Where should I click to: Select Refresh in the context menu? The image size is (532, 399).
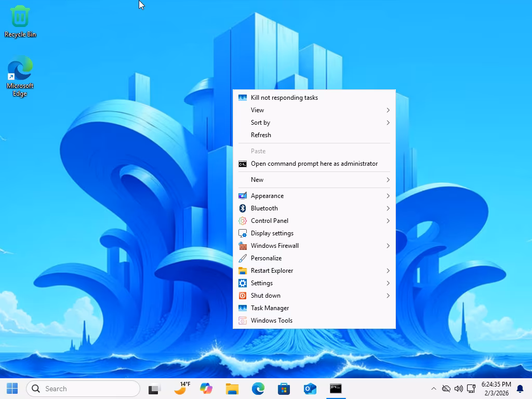coord(261,135)
